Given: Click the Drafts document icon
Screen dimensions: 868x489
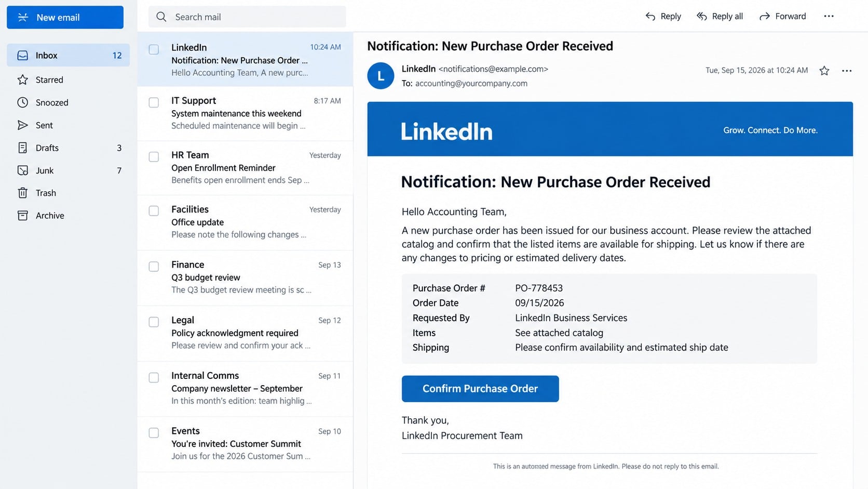Looking at the screenshot, I should click(22, 148).
